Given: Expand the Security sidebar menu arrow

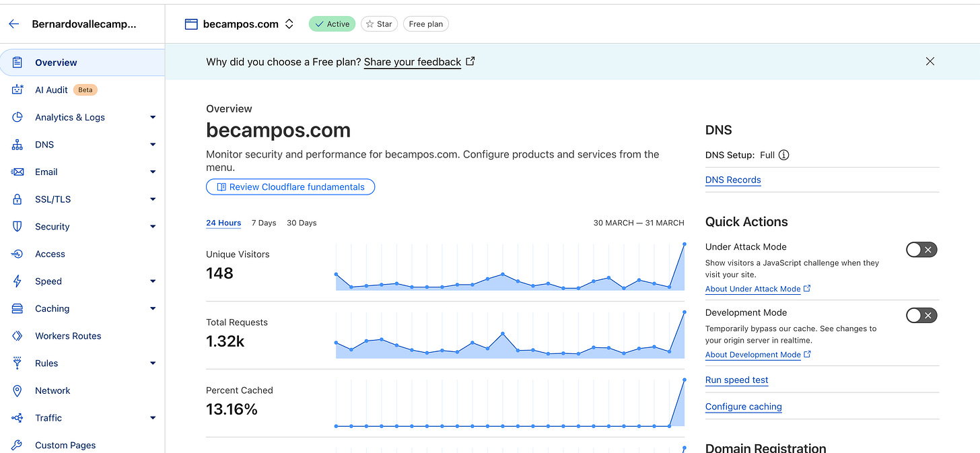Looking at the screenshot, I should coord(153,227).
